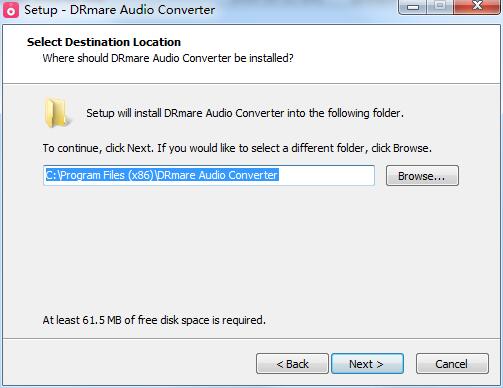Click the yellow folder icon
The height and width of the screenshot is (388, 503).
click(57, 113)
